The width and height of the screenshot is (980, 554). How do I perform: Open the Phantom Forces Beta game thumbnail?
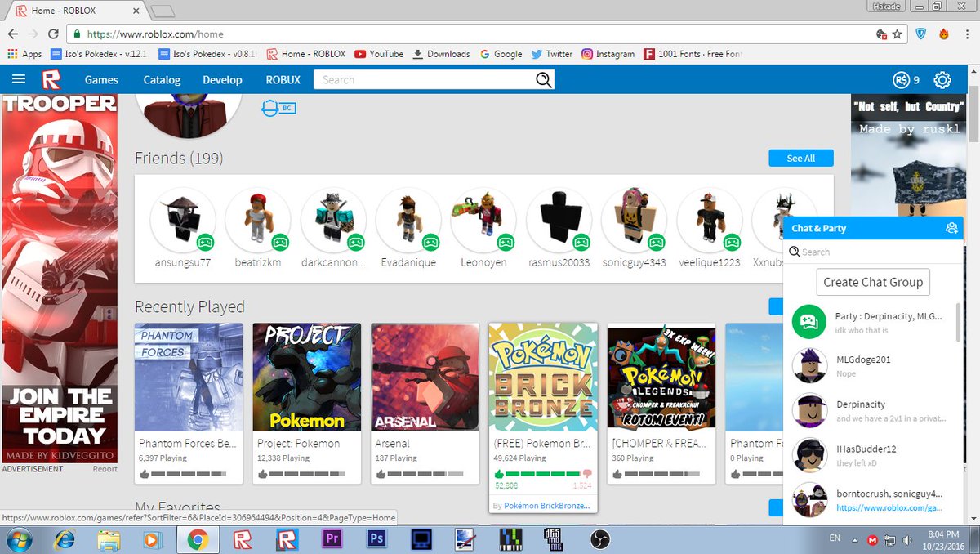(x=189, y=377)
